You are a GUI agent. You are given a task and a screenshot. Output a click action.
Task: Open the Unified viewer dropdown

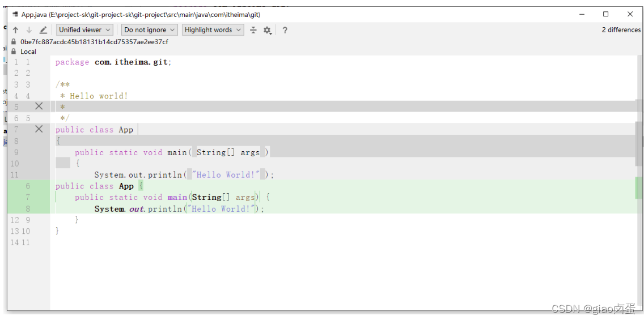[85, 29]
